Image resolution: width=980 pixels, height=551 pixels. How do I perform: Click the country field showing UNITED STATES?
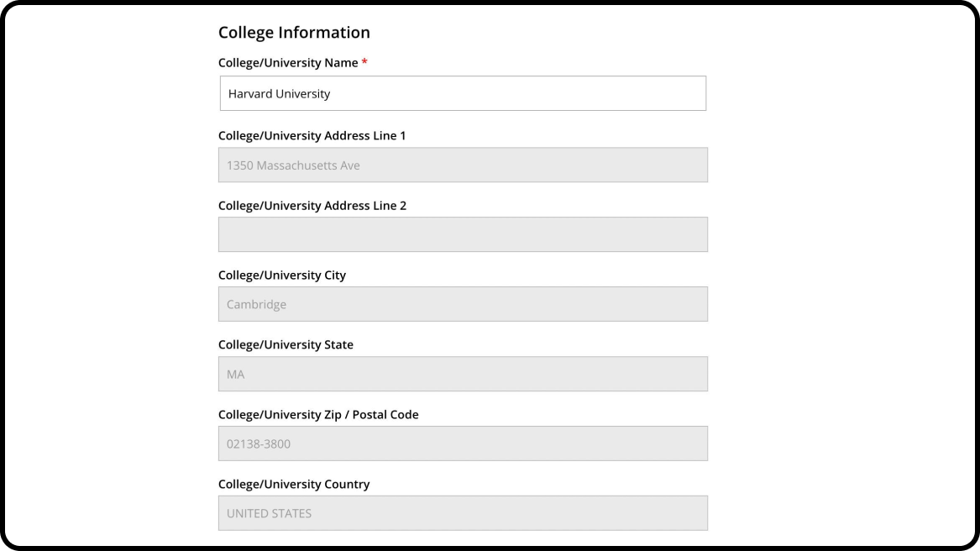coord(462,512)
